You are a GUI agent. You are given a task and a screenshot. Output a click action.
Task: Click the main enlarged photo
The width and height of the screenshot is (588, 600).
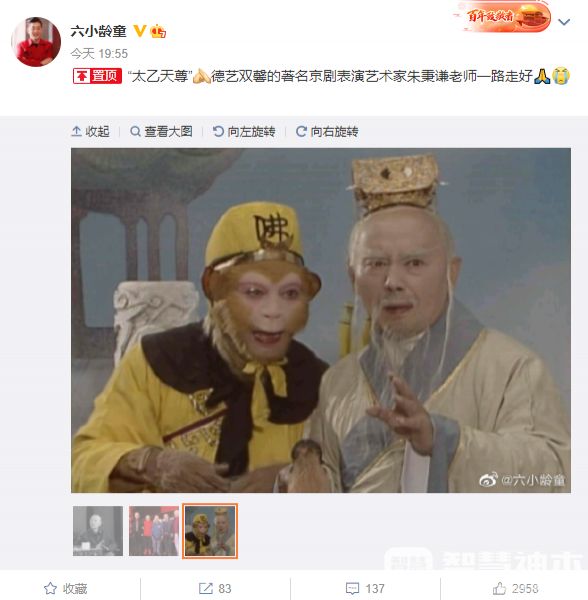pos(321,320)
